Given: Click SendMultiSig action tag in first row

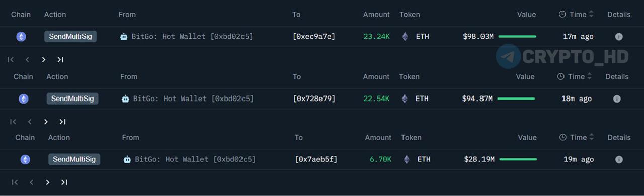Looking at the screenshot, I should click(70, 37).
